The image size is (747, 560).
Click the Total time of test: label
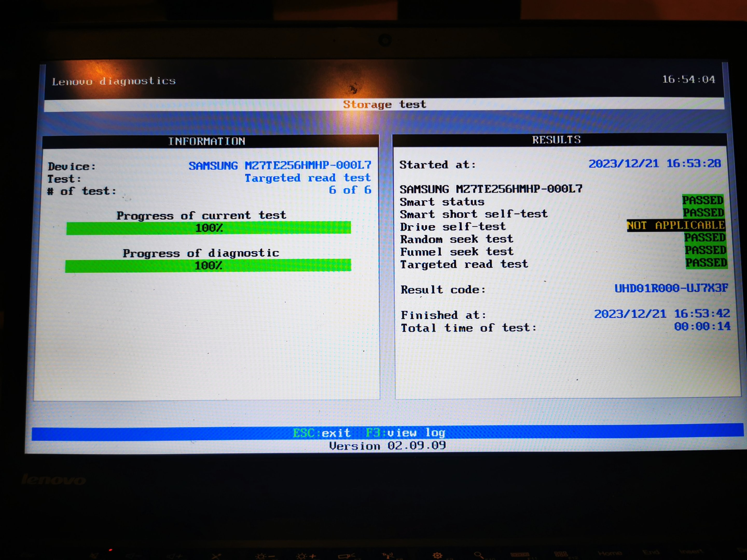click(x=469, y=328)
